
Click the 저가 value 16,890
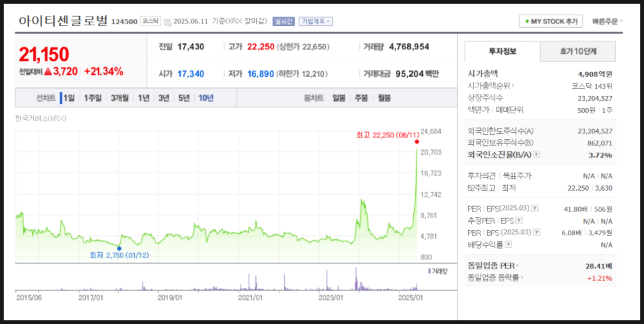261,74
